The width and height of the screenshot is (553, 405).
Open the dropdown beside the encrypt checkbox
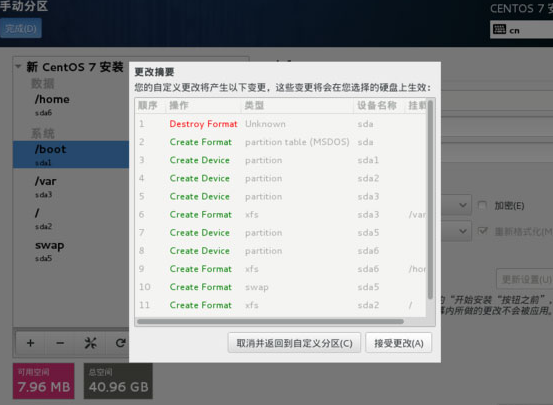click(x=456, y=205)
